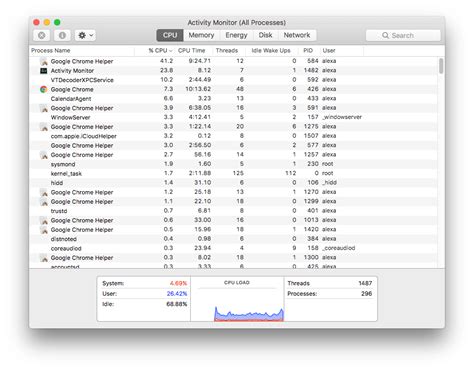
Task: Select the Disk tab
Action: (x=265, y=35)
